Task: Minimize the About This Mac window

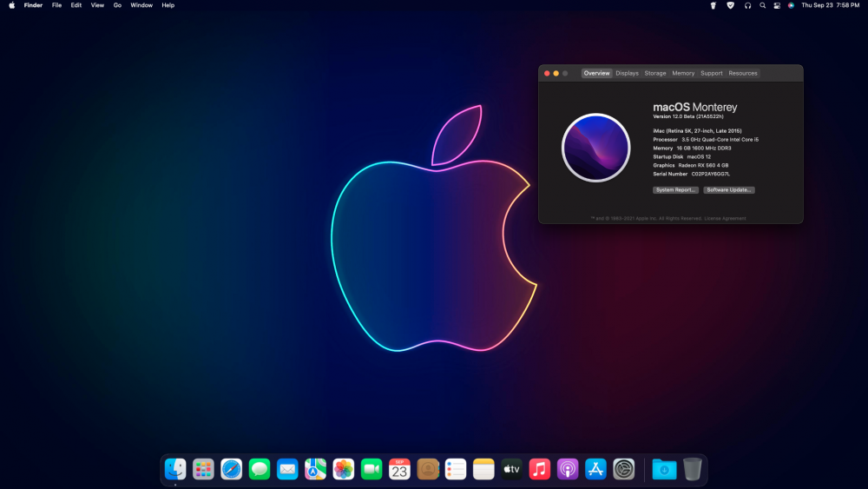Action: click(556, 73)
